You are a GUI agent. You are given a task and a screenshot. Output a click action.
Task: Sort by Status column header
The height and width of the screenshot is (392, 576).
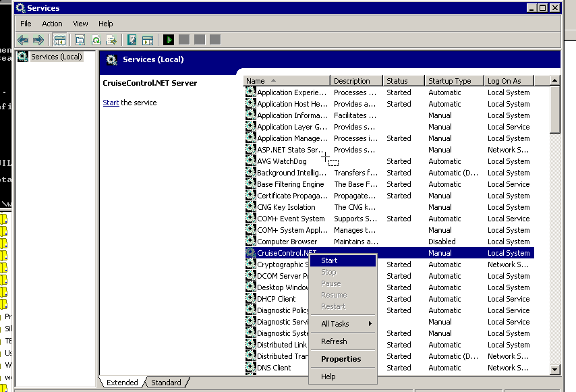(x=404, y=81)
